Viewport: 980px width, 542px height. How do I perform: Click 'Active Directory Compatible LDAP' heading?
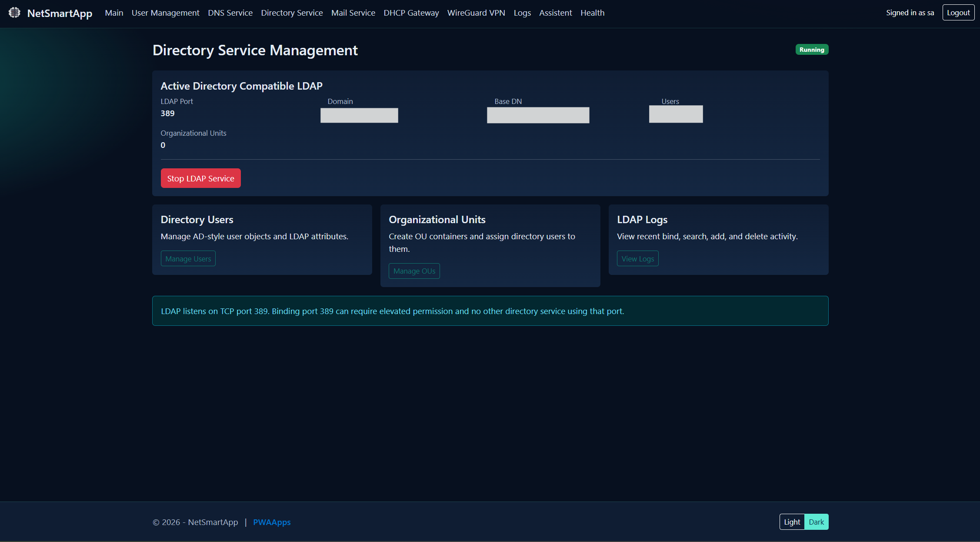pyautogui.click(x=242, y=86)
